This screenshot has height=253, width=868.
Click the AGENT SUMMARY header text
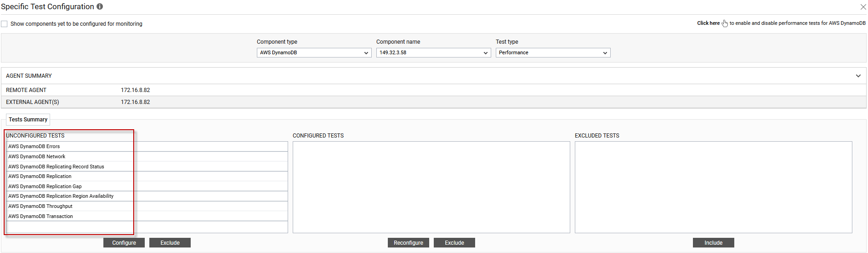29,76
